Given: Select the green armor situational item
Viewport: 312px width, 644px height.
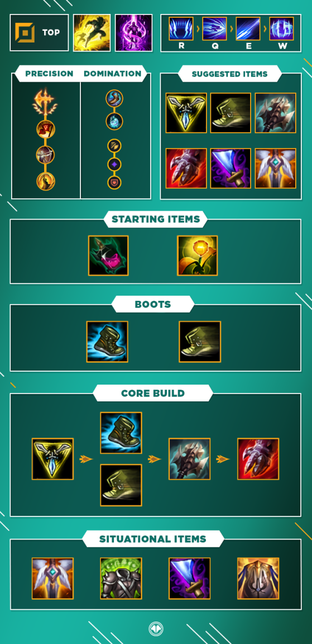Looking at the screenshot, I should coord(121,578).
